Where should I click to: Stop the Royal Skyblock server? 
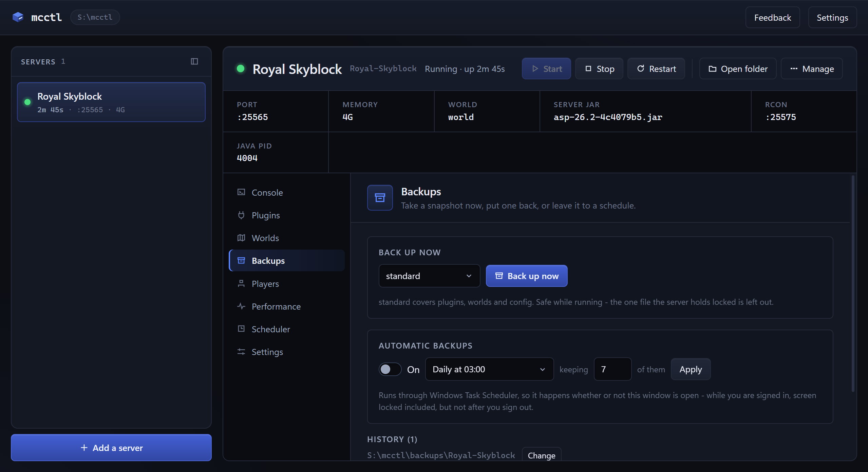tap(599, 69)
